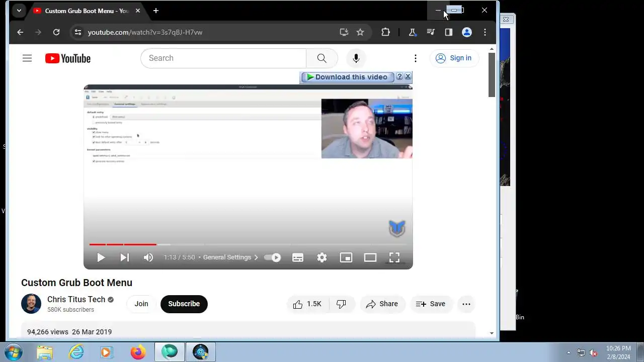Open player settings gear

[322, 257]
